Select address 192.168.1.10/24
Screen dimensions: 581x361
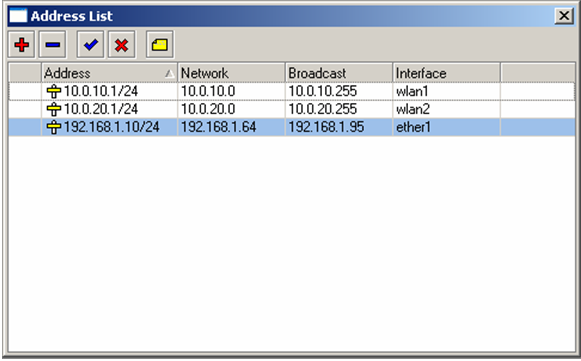point(112,127)
